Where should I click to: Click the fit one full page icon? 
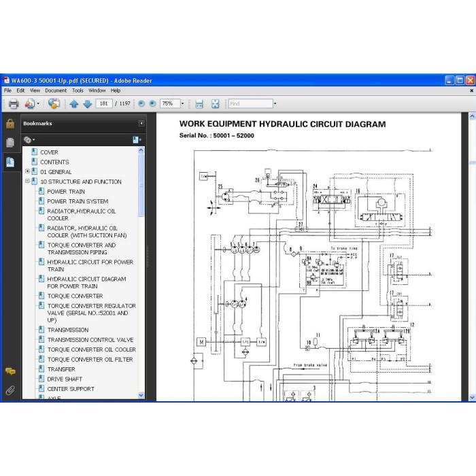(x=216, y=104)
